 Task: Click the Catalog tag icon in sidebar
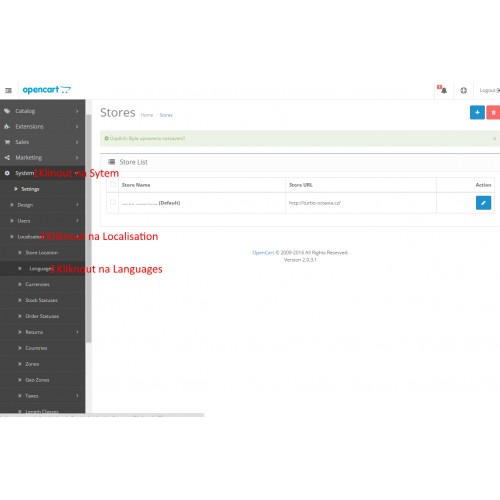7,111
